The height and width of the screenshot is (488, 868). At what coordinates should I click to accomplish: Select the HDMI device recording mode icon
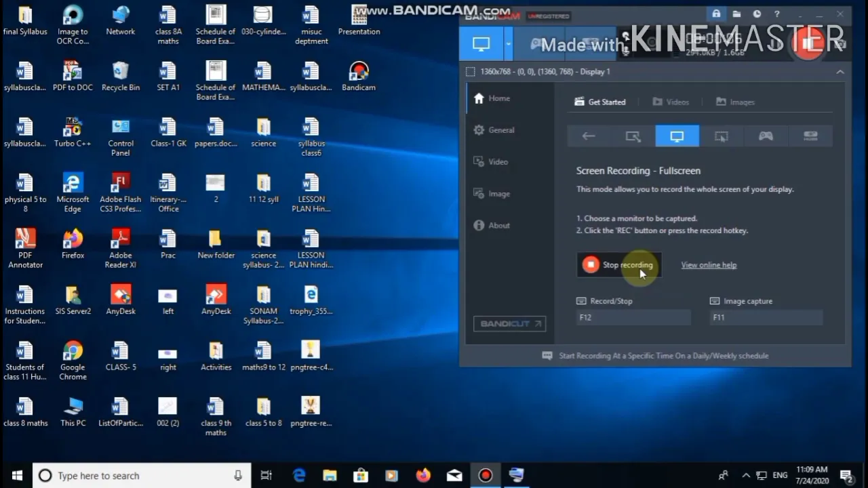[x=810, y=136]
